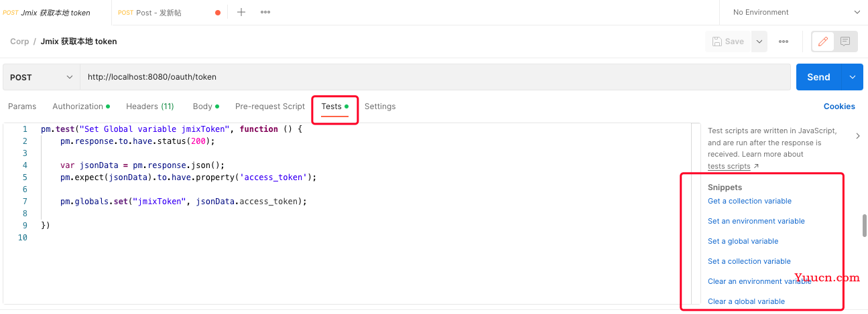Open request Settings tab

pyautogui.click(x=380, y=106)
